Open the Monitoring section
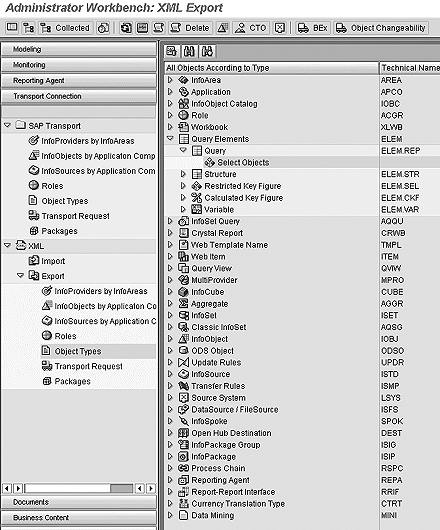 (x=79, y=65)
